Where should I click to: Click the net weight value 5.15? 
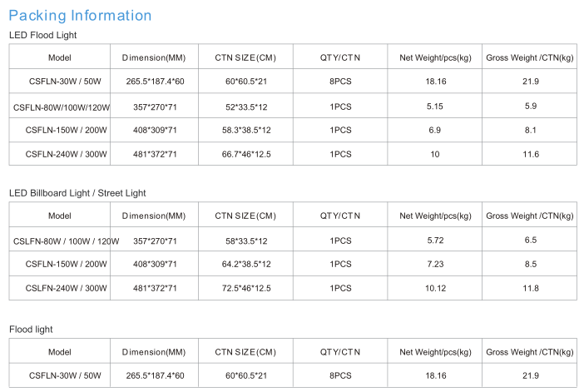click(x=435, y=107)
